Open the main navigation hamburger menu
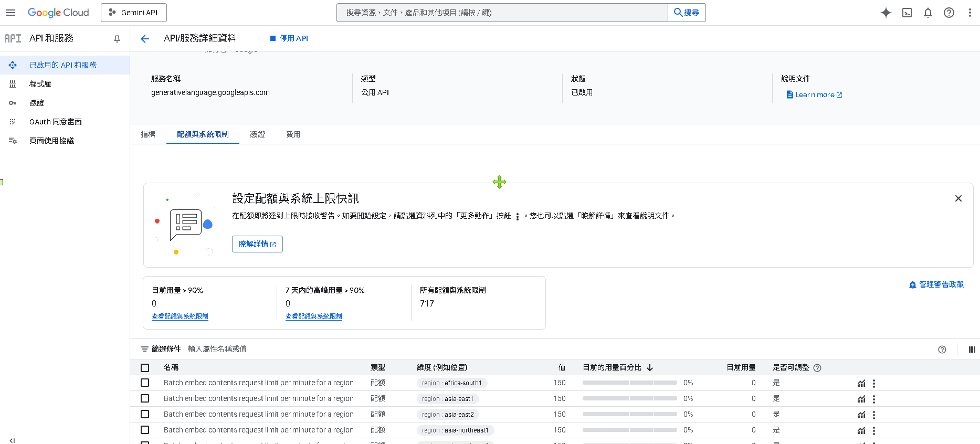 pos(10,13)
